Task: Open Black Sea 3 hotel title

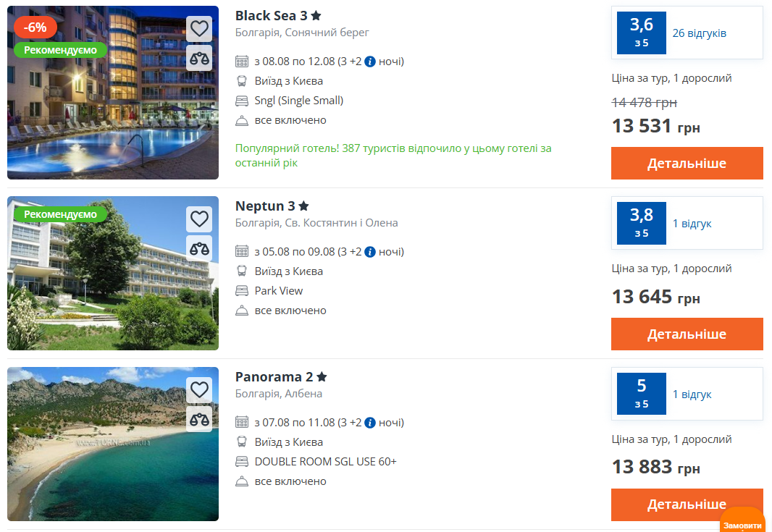Action: (x=271, y=15)
